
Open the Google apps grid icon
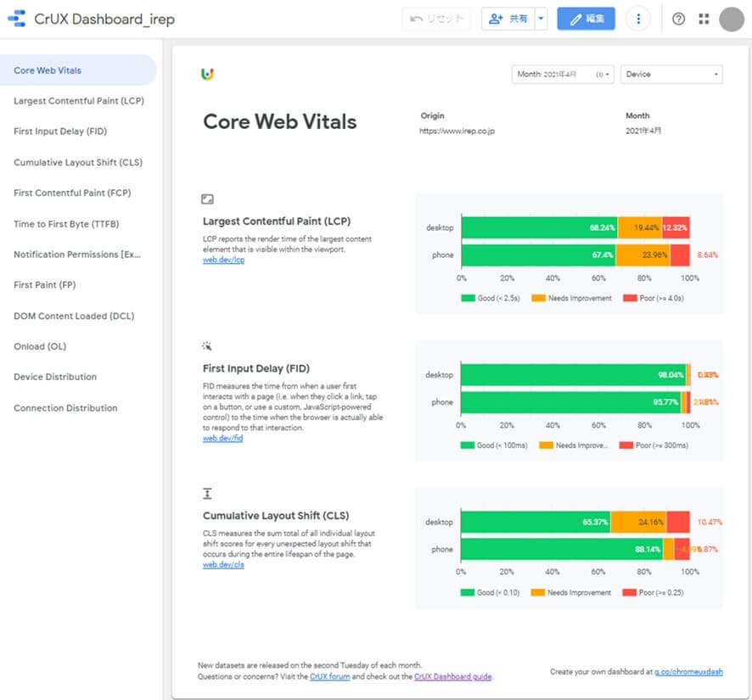pos(704,19)
